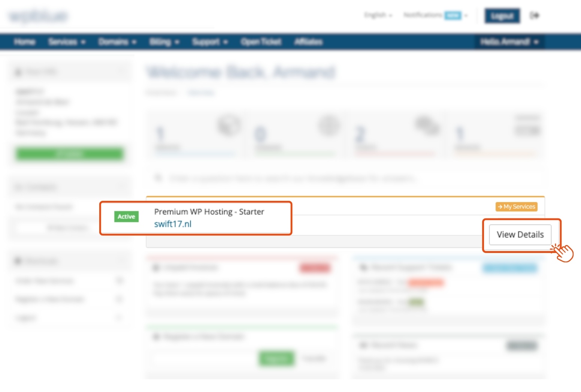This screenshot has height=392, width=581.
Task: Go to Home in the navigation bar
Action: pos(25,42)
